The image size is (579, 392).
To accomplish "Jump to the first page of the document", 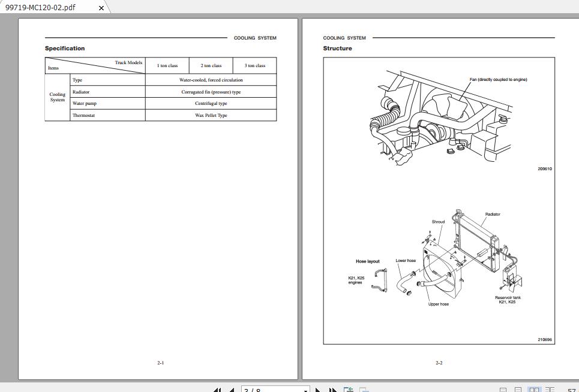I will tap(217, 390).
